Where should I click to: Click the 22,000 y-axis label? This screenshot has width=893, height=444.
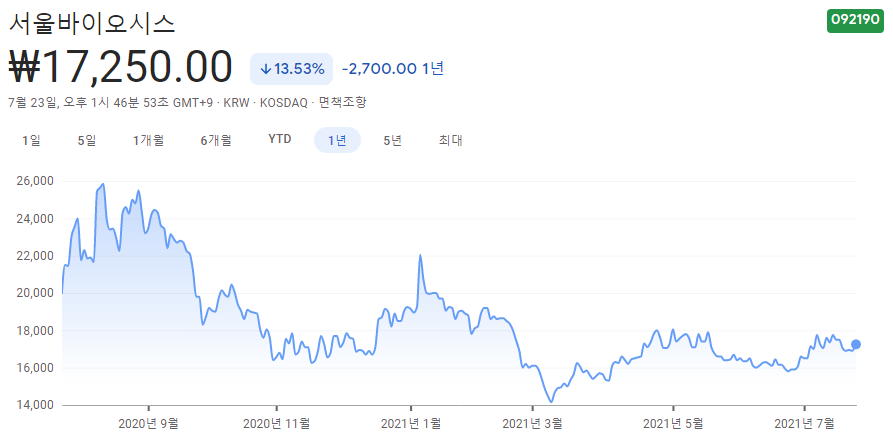pyautogui.click(x=36, y=256)
